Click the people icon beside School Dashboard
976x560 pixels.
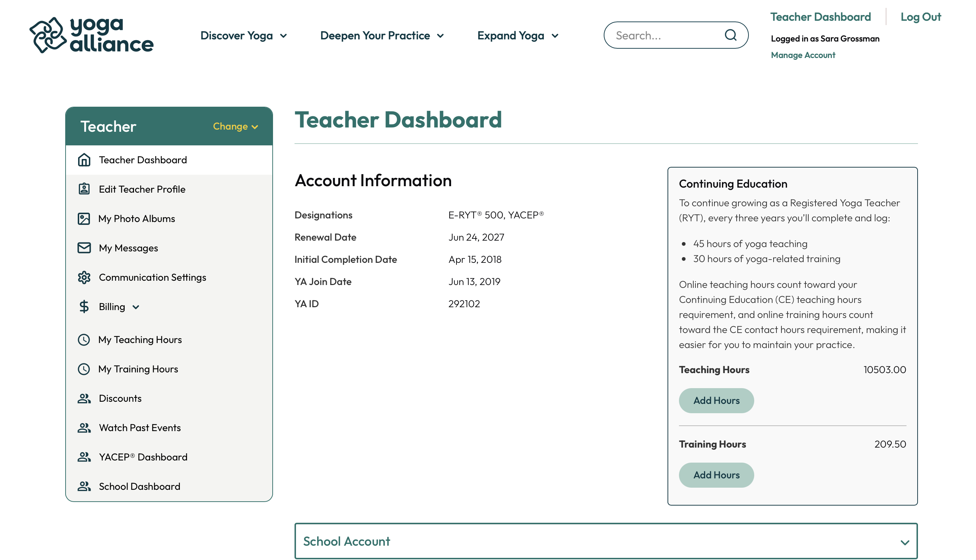tap(84, 486)
